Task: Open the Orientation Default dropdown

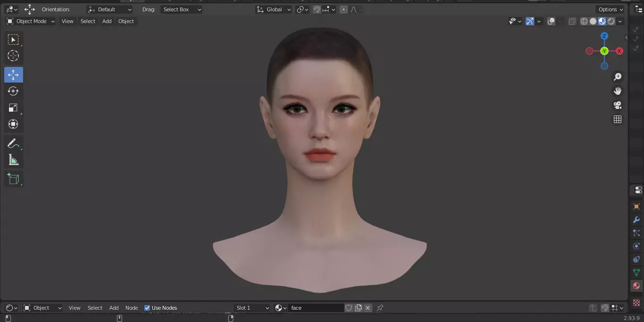Action: coord(110,9)
